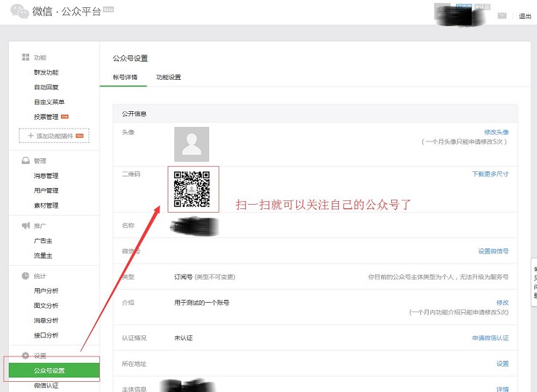Click the 统计 pie chart icon in the sidebar
This screenshot has width=537, height=392.
pos(25,276)
